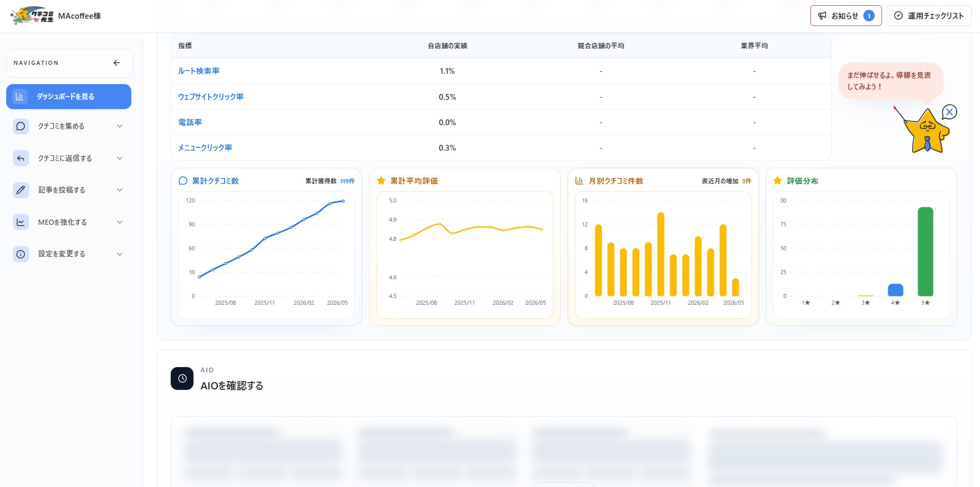Expand the 設定を変更する menu chevron
The image size is (980, 487).
click(x=120, y=254)
